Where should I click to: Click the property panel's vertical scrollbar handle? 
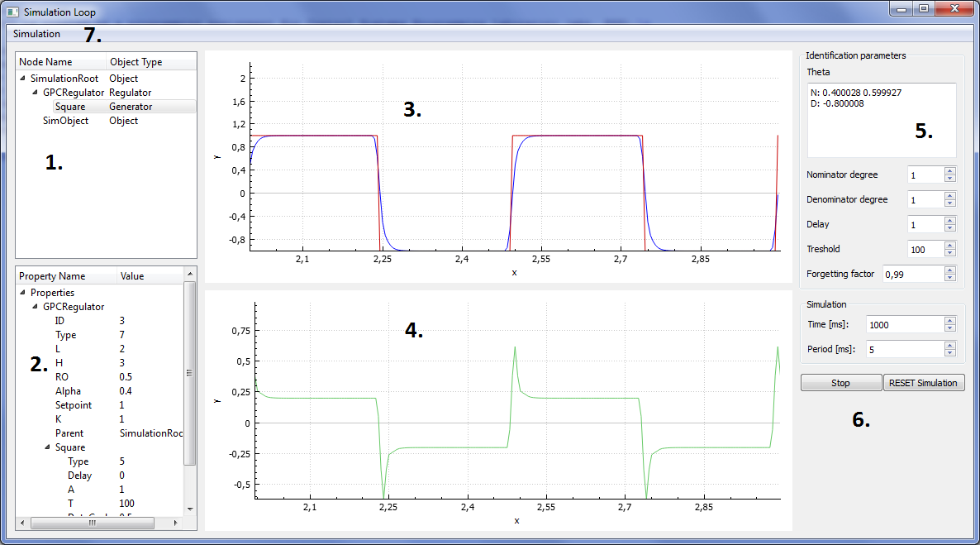[x=189, y=372]
